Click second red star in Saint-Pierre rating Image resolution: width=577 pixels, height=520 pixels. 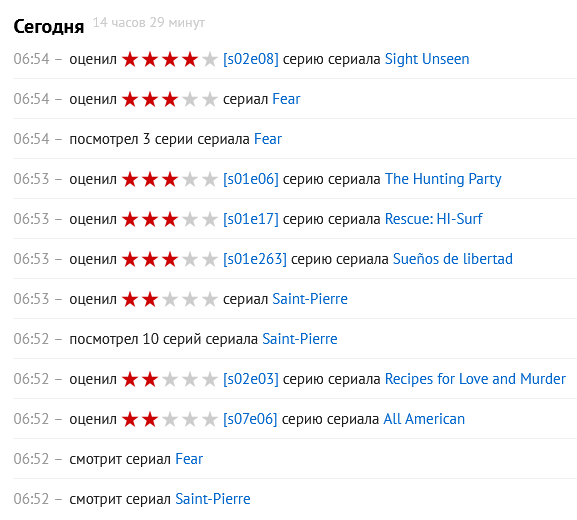point(150,300)
